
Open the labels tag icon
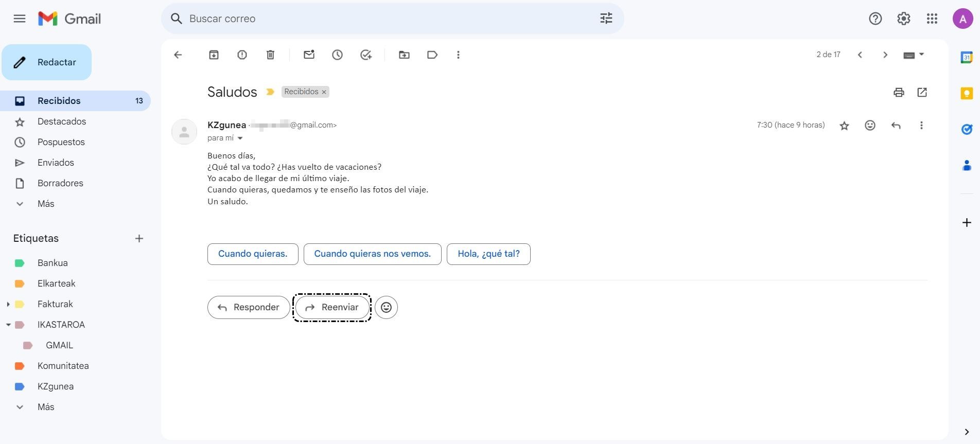pos(432,55)
